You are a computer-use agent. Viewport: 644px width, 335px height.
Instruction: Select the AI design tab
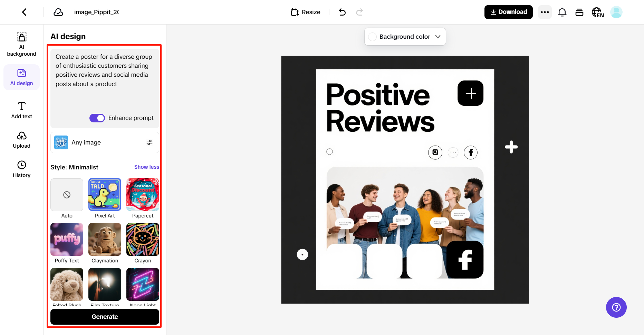point(22,77)
